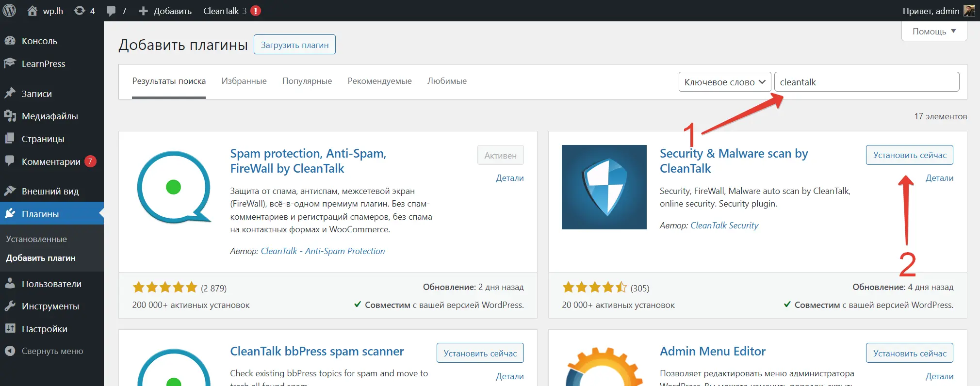Click the 20 000+ активных установок text
980x386 pixels.
point(618,305)
